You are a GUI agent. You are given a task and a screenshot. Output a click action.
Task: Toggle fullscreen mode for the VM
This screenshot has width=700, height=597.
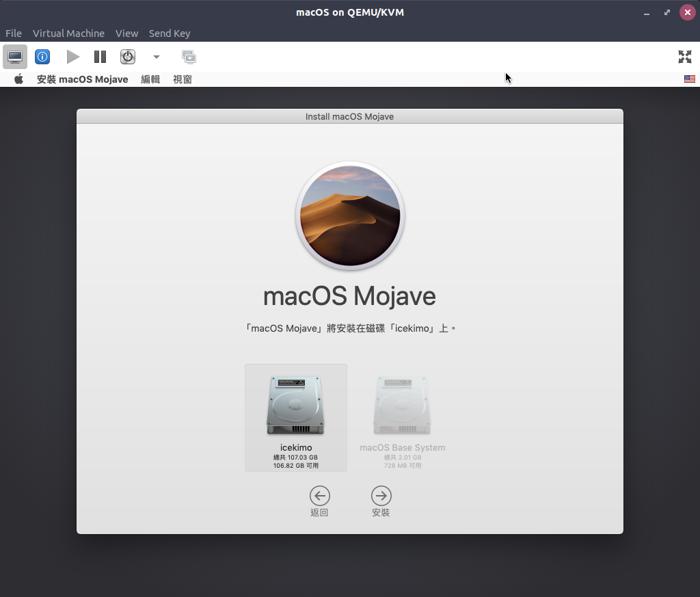coord(685,57)
